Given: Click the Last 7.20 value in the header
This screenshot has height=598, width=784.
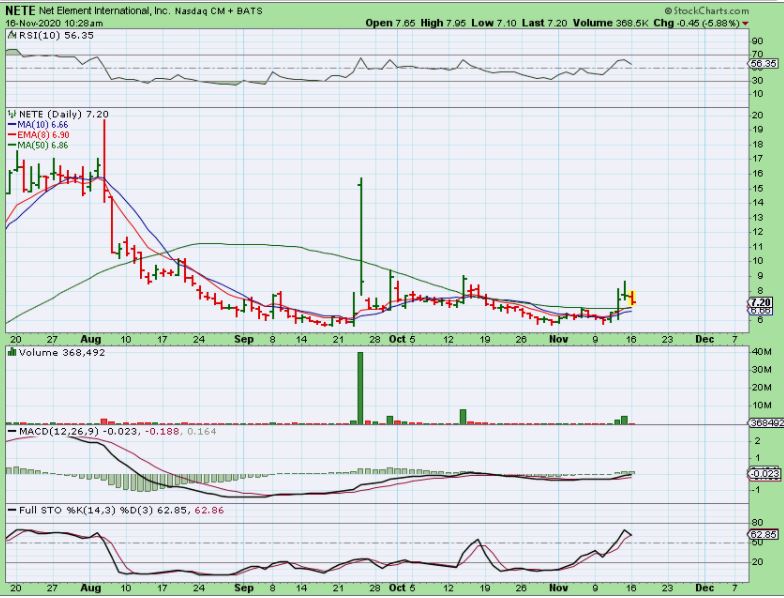Looking at the screenshot, I should click(x=544, y=23).
